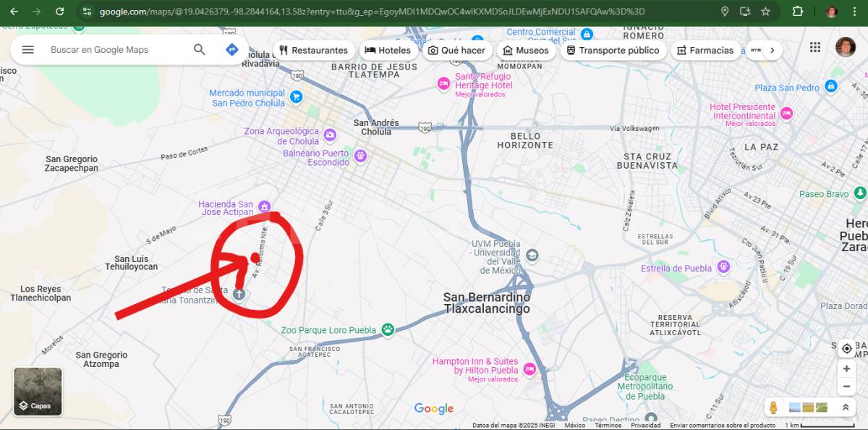This screenshot has width=868, height=430.
Task: Click Enviar comentarios sobre el producto
Action: 722,426
